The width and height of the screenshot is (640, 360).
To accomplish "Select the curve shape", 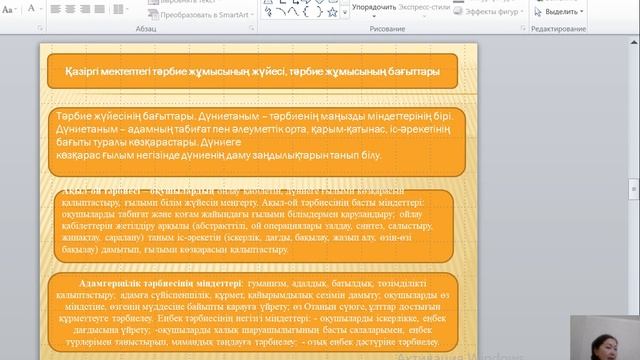I will [x=293, y=12].
